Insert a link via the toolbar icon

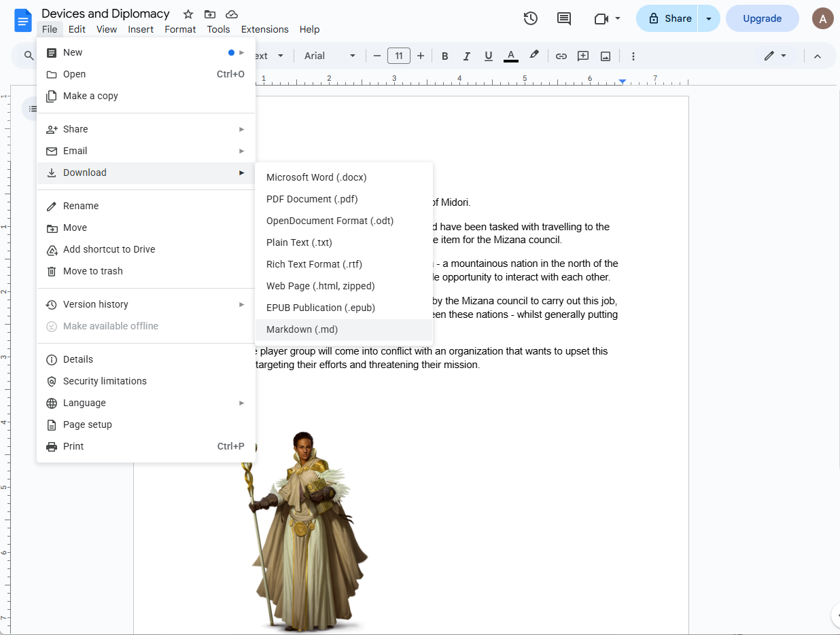[x=561, y=56]
